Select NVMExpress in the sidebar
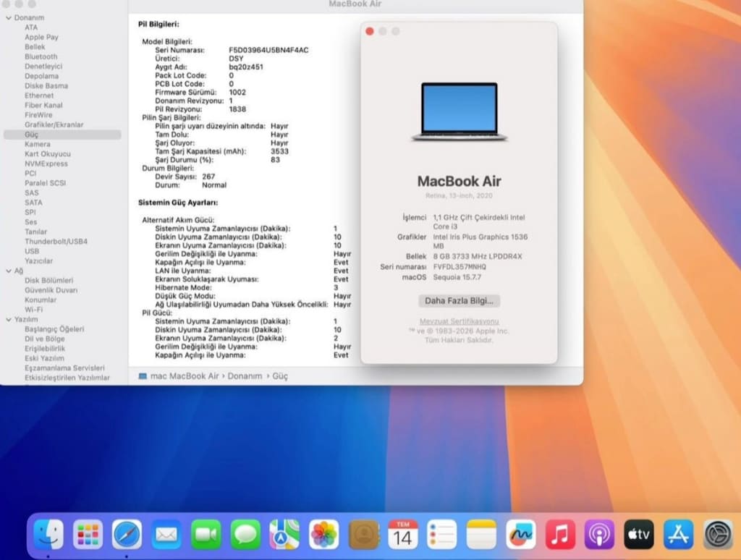 pos(46,164)
